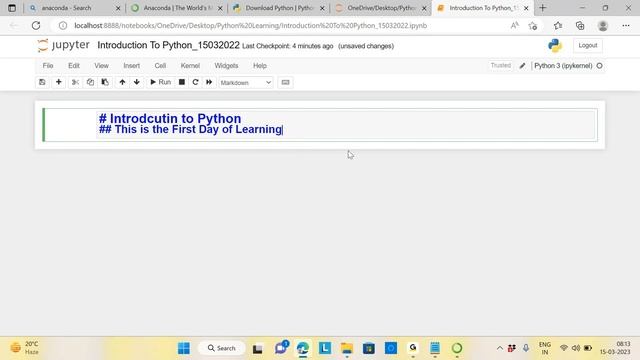Show hidden system tray icons chevron

[500, 348]
